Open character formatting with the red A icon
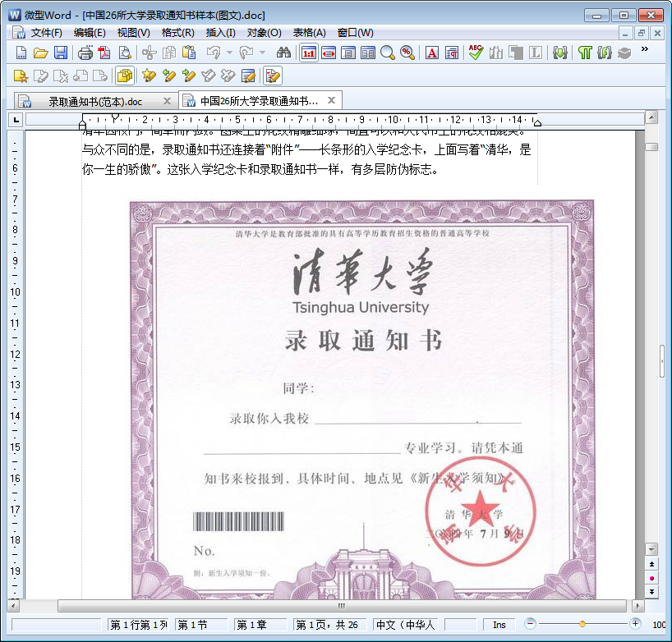This screenshot has height=642, width=672. pos(432,53)
